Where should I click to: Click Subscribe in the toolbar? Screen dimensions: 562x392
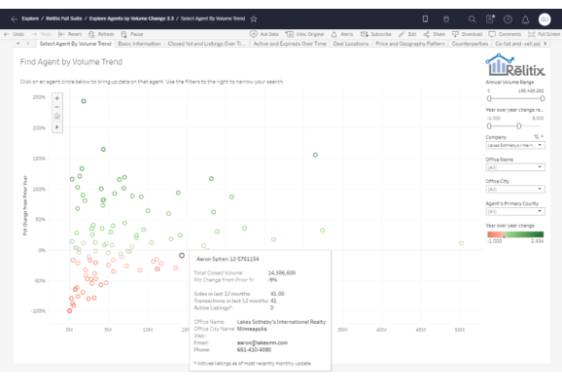pos(376,34)
